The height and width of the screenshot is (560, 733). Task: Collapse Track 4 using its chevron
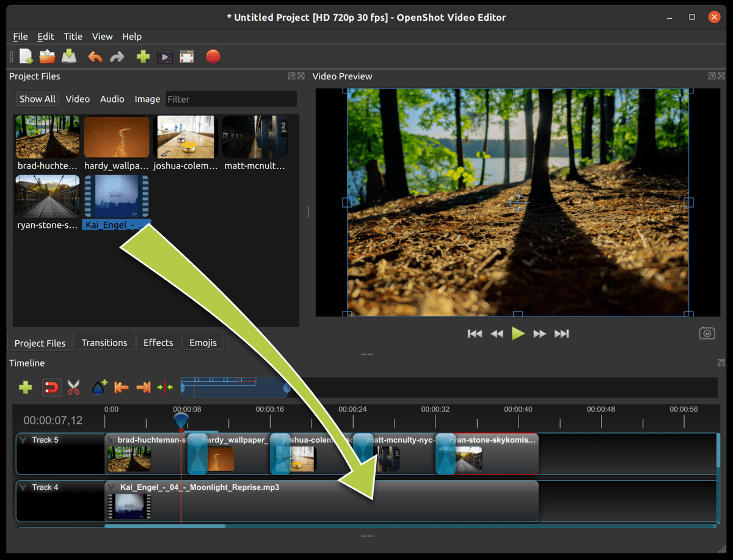[23, 487]
